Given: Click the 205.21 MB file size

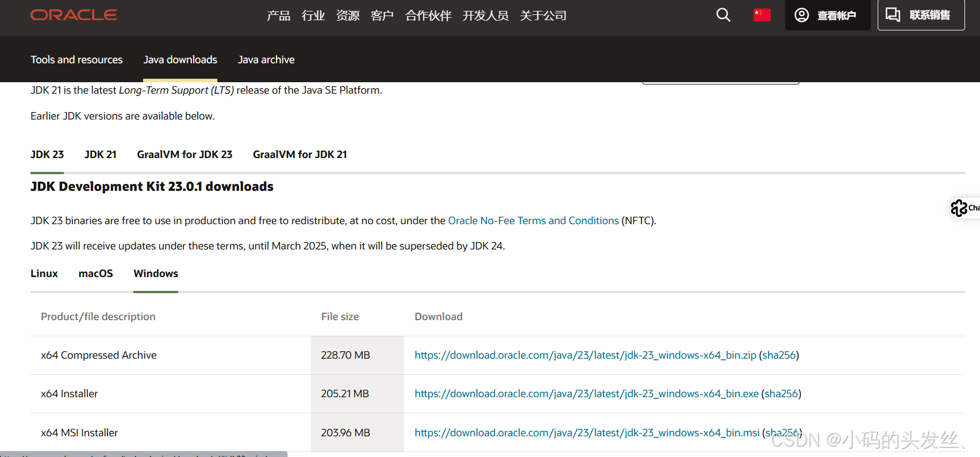Looking at the screenshot, I should click(x=345, y=394).
